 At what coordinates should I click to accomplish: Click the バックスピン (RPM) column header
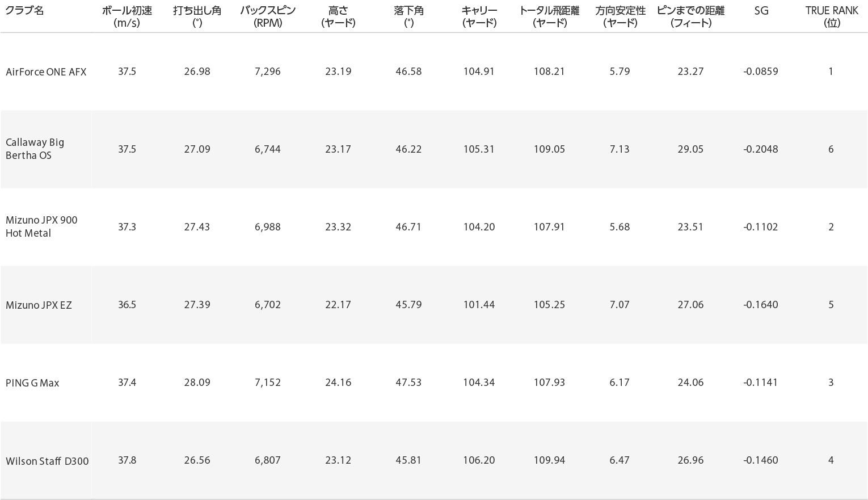coord(268,16)
